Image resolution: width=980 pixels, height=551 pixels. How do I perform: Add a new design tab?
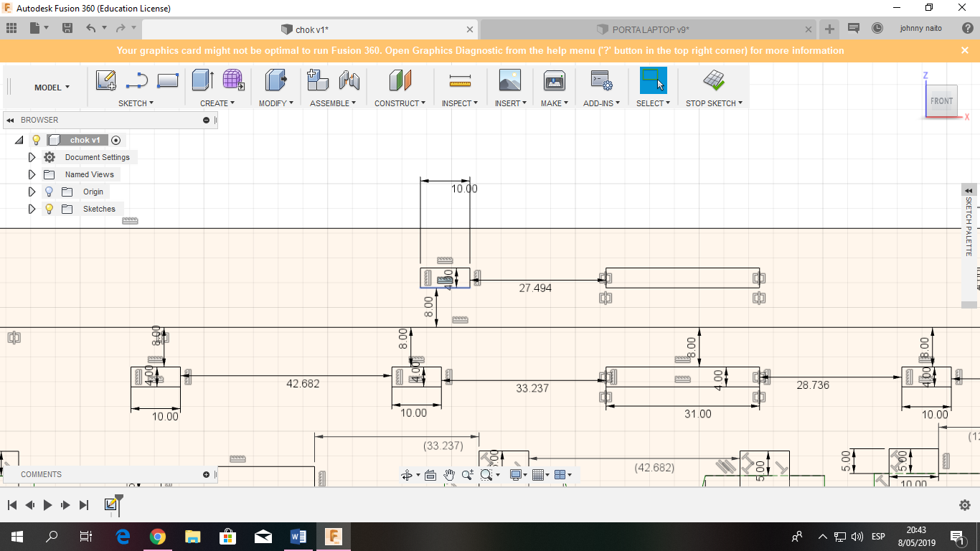coord(829,29)
